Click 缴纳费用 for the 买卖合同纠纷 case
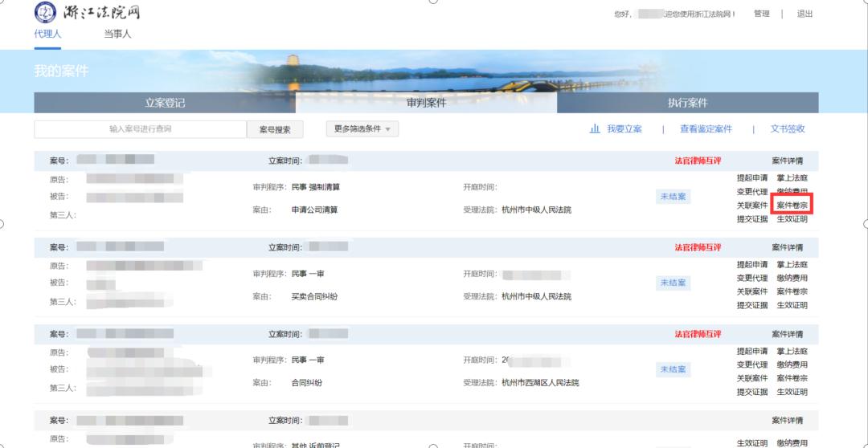This screenshot has height=448, width=868. 792,278
